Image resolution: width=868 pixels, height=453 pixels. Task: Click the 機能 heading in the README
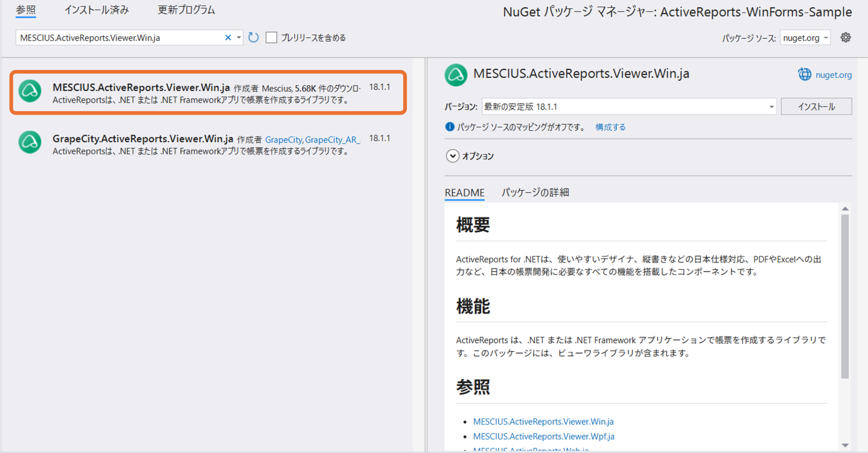[x=473, y=306]
